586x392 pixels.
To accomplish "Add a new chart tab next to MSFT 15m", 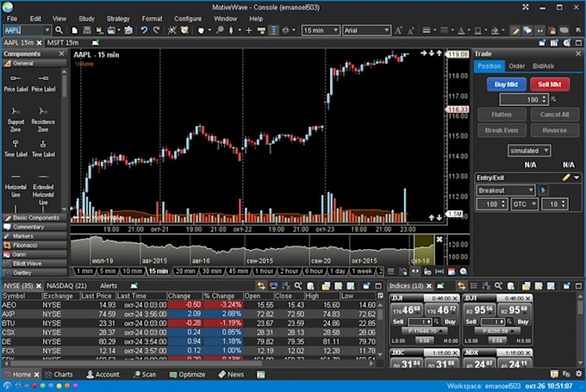I will 96,42.
